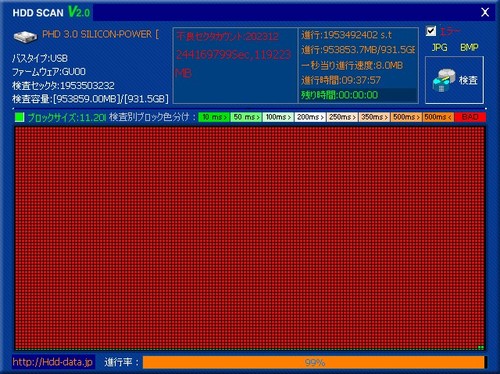
Task: Click the 500ms< orange legend swatch
Action: 438,117
